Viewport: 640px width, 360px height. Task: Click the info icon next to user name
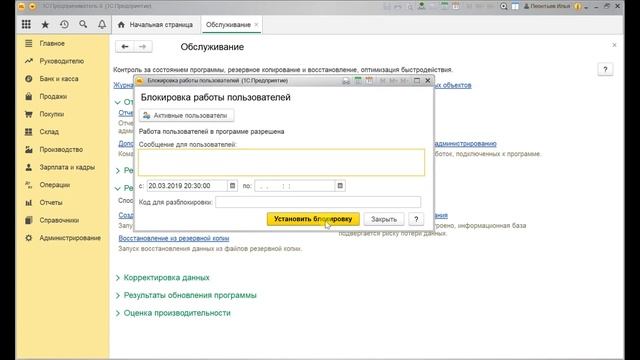[x=578, y=6]
